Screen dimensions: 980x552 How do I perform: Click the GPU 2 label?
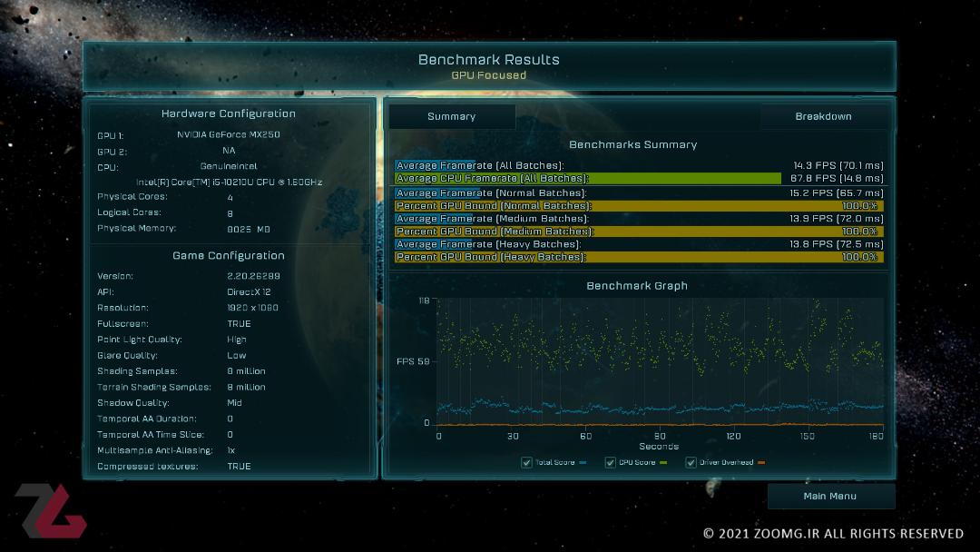(112, 152)
